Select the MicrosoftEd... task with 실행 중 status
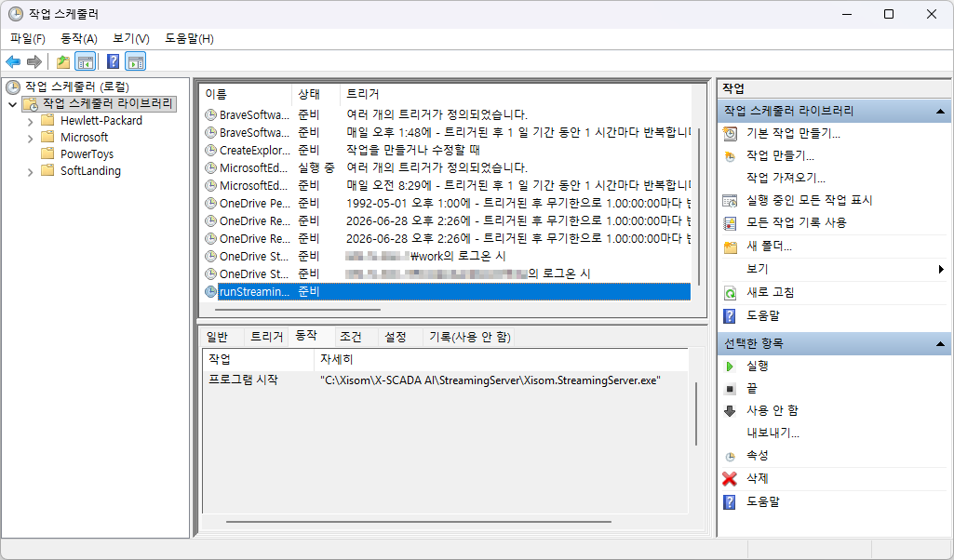This screenshot has width=954, height=560. coord(446,167)
